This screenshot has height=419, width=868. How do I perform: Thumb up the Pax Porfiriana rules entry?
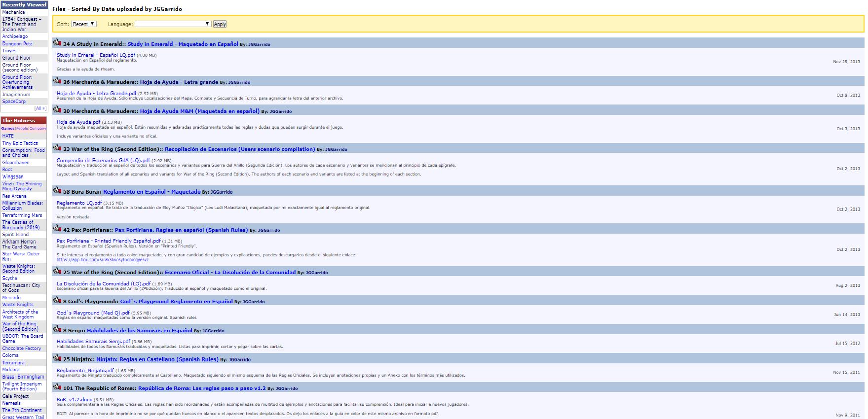(57, 229)
